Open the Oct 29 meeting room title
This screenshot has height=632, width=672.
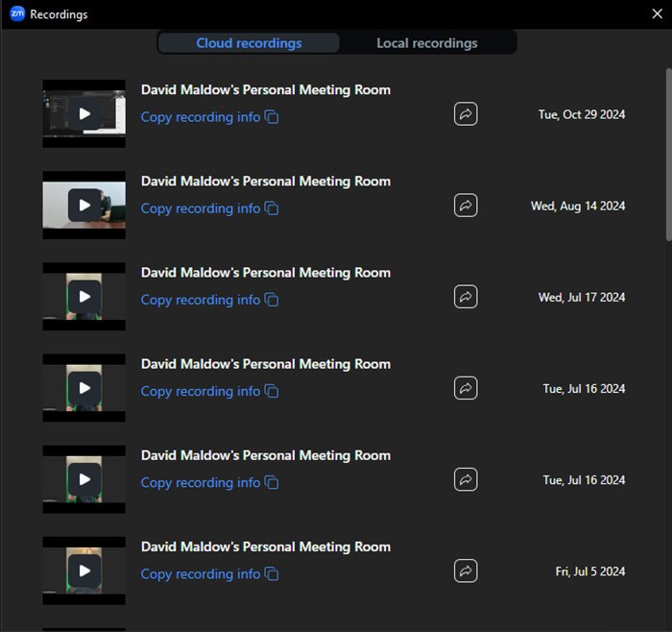(x=265, y=90)
